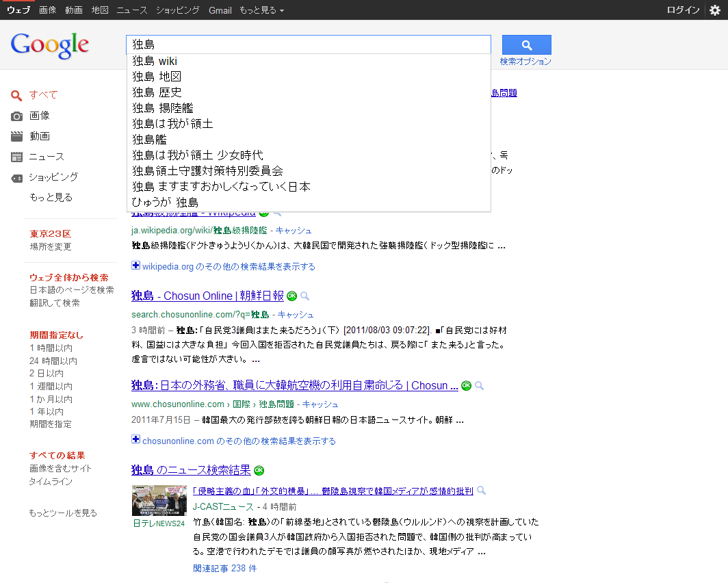The height and width of the screenshot is (583, 728).
Task: Select the price tag ショッピング sidebar icon
Action: [x=16, y=178]
